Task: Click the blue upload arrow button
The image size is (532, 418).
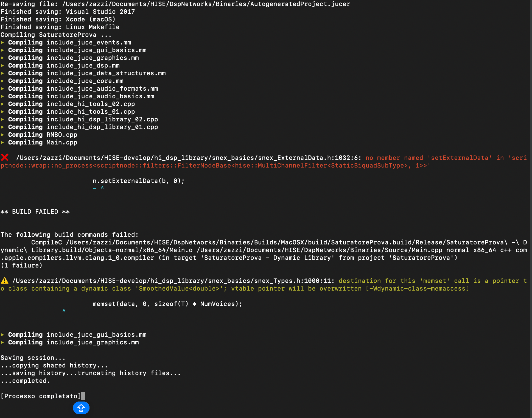Action: click(x=81, y=408)
